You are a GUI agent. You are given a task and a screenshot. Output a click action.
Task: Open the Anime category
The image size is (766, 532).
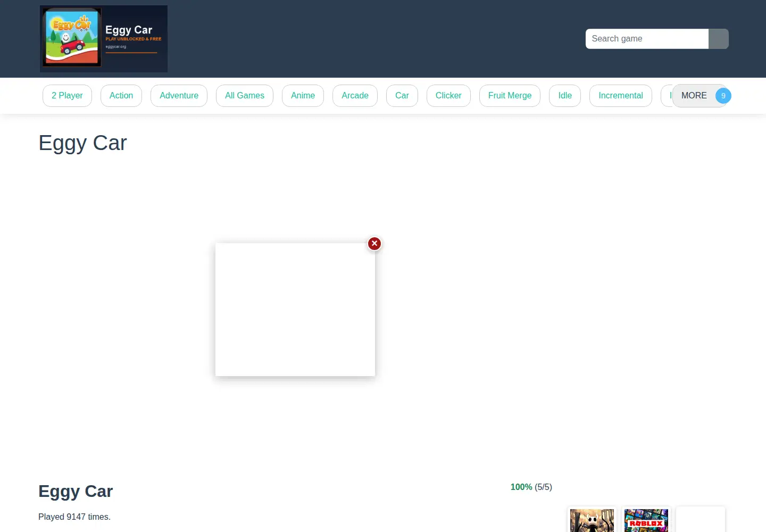click(x=303, y=96)
